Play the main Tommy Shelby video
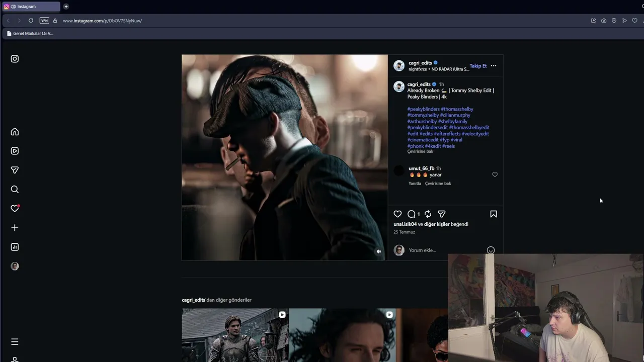 click(285, 157)
